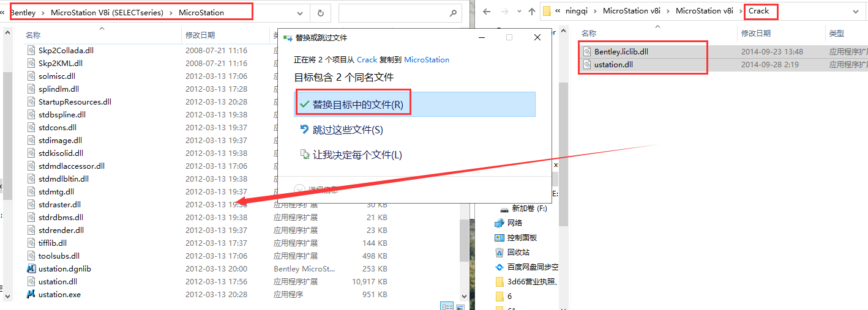868x310 pixels.
Task: Select ustation.dll in the left MicroStation window
Action: point(57,281)
